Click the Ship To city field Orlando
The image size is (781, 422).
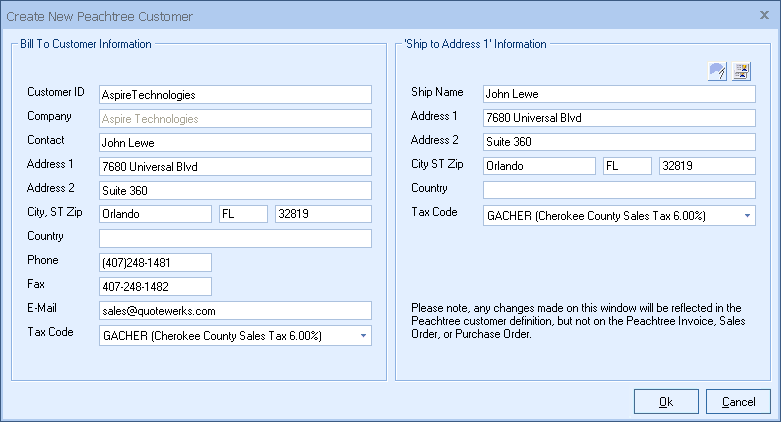click(x=539, y=166)
